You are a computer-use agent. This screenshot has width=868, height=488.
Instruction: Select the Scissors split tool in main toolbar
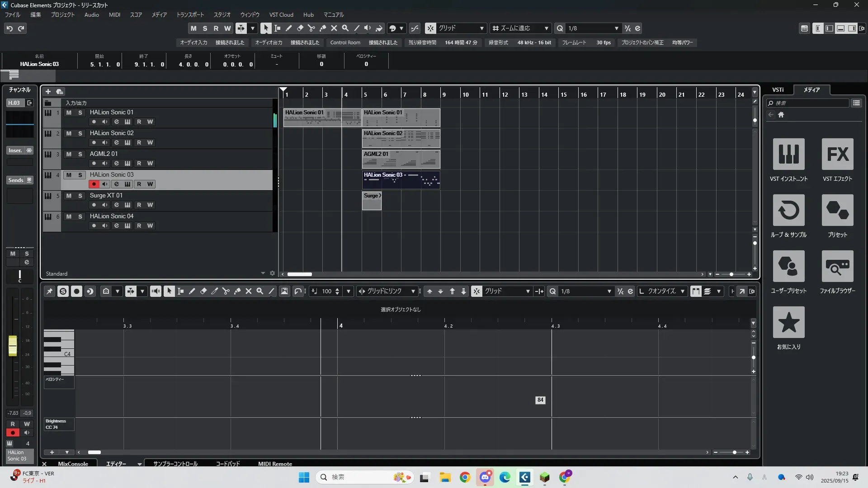[x=311, y=28]
